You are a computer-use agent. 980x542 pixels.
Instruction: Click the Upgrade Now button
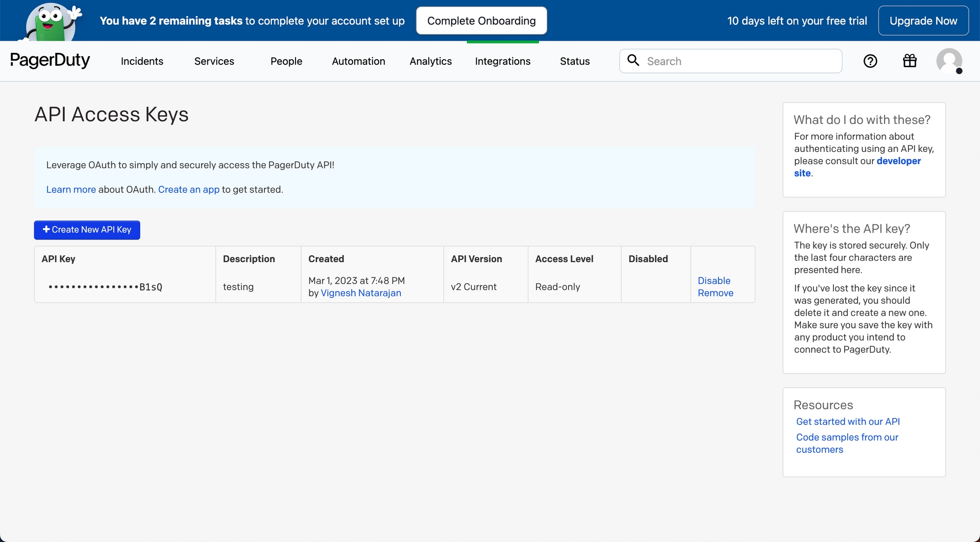923,21
